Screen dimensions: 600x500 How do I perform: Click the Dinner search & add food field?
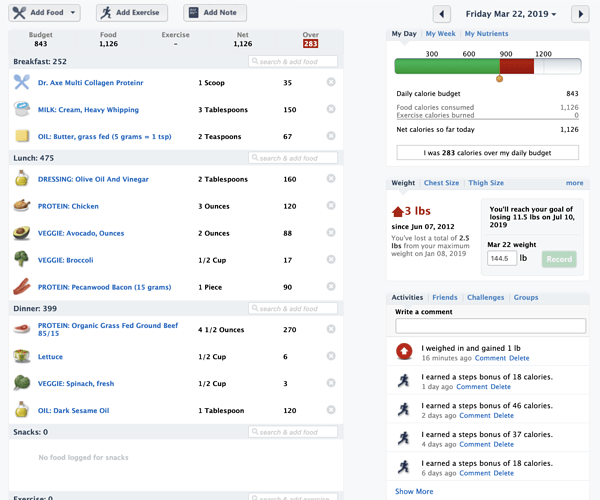[x=293, y=308]
